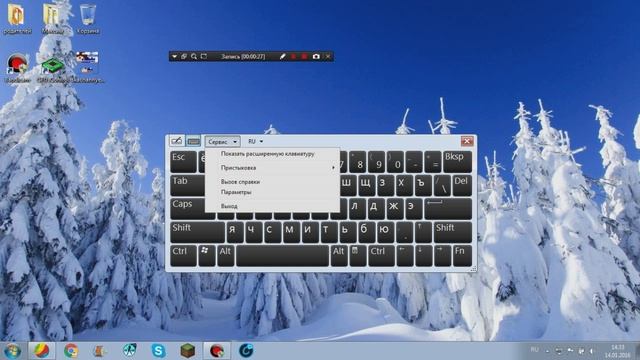Tap the Я key
Viewport: 640px width, 360px height.
point(235,232)
